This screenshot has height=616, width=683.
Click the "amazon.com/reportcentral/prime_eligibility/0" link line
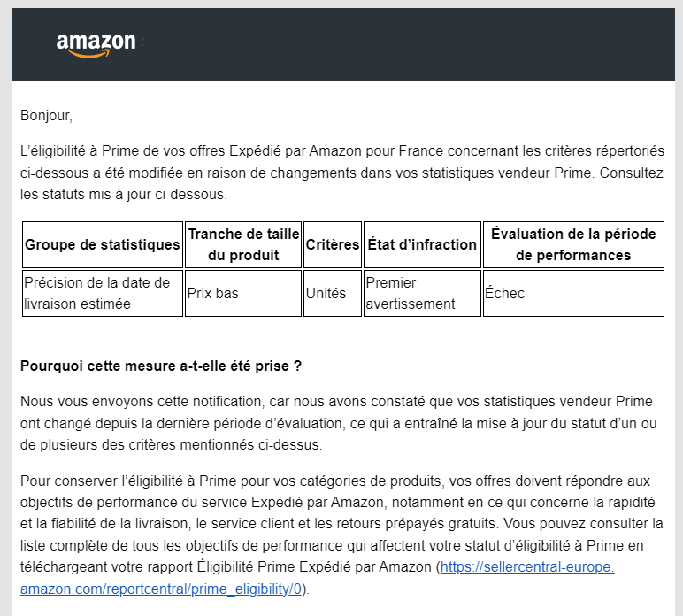pyautogui.click(x=161, y=589)
